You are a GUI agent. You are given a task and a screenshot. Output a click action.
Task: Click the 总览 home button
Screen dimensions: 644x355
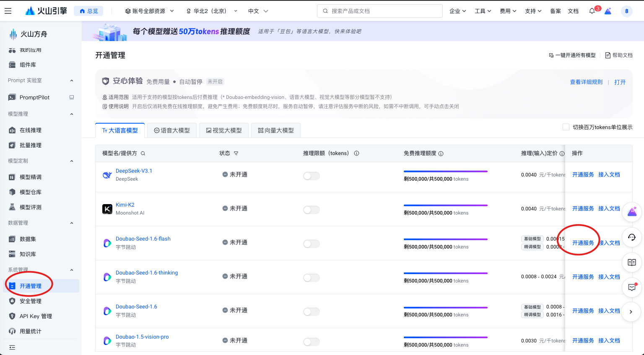click(x=88, y=11)
